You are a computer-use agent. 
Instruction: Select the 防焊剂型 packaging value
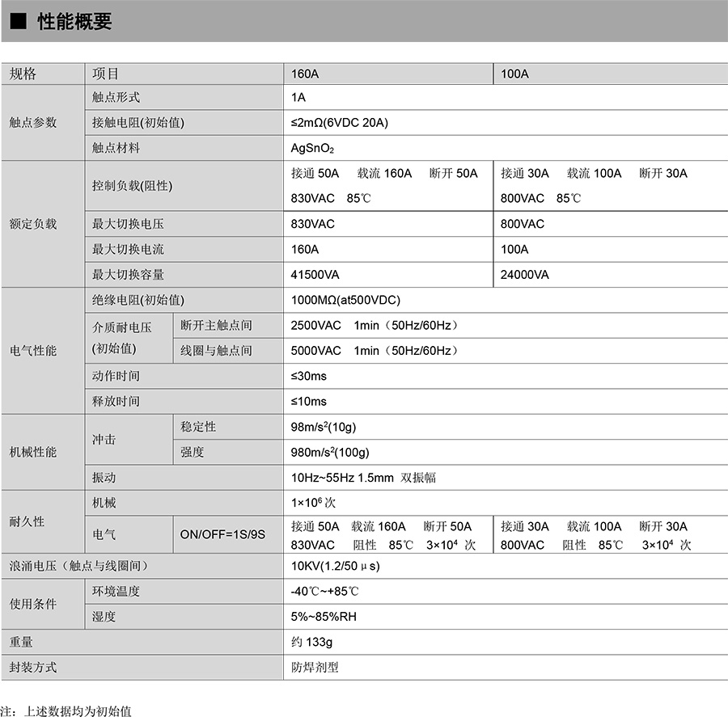[x=315, y=668]
